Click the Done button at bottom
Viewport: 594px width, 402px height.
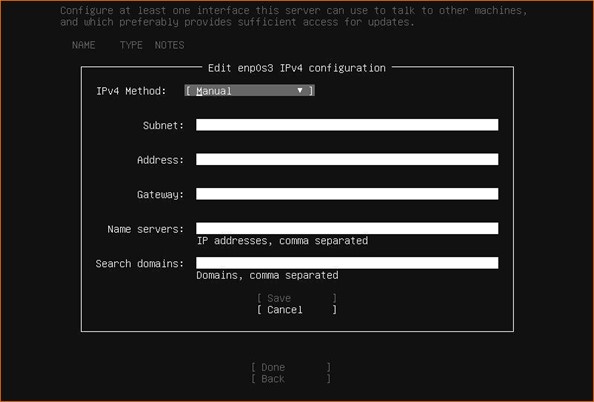291,367
